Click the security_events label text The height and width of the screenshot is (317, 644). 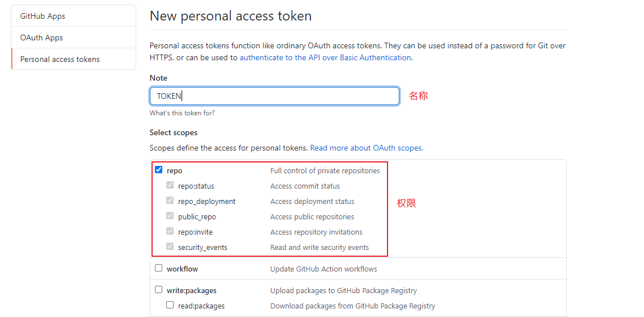pos(203,248)
